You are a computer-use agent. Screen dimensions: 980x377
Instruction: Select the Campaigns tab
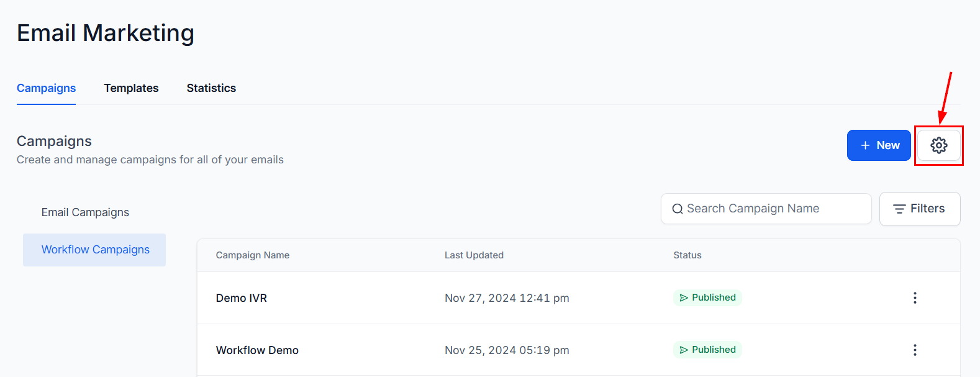click(46, 88)
